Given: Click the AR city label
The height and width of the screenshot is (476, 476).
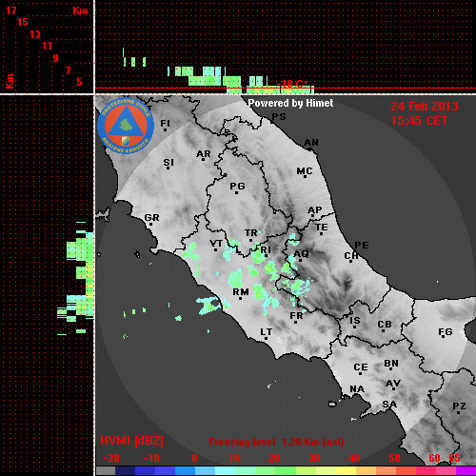Looking at the screenshot, I should pyautogui.click(x=204, y=154).
